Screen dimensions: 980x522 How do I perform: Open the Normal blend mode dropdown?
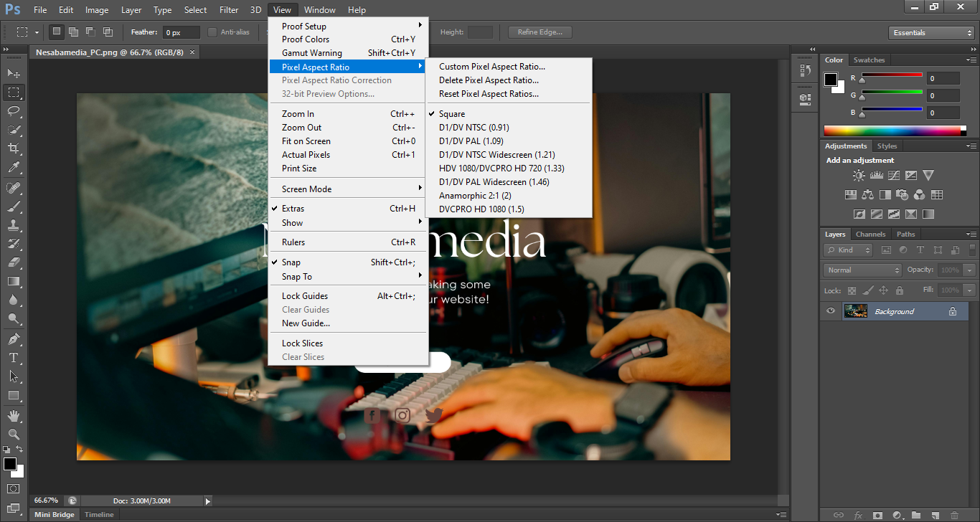(x=862, y=270)
